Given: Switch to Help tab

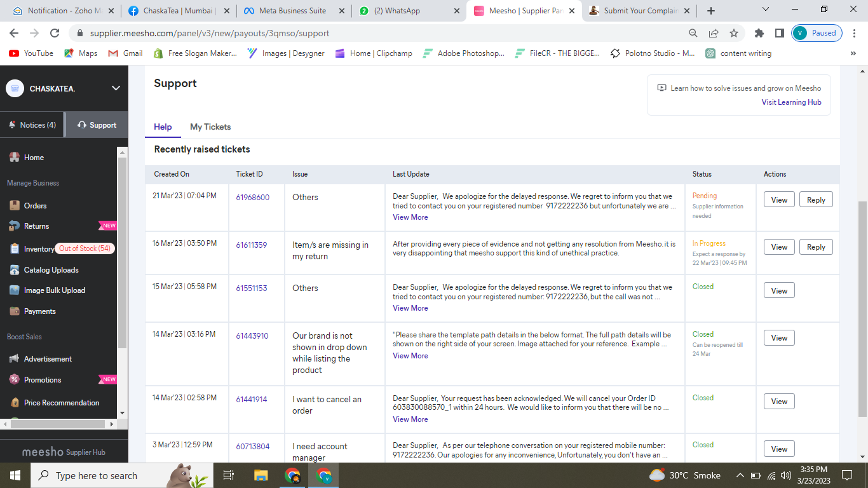Looking at the screenshot, I should pyautogui.click(x=163, y=127).
